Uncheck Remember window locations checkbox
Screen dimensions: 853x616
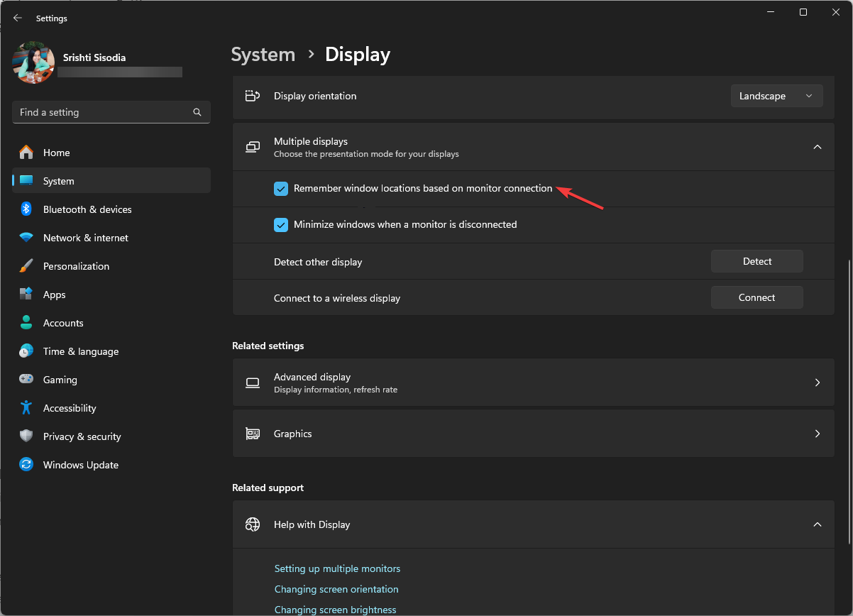(x=281, y=189)
